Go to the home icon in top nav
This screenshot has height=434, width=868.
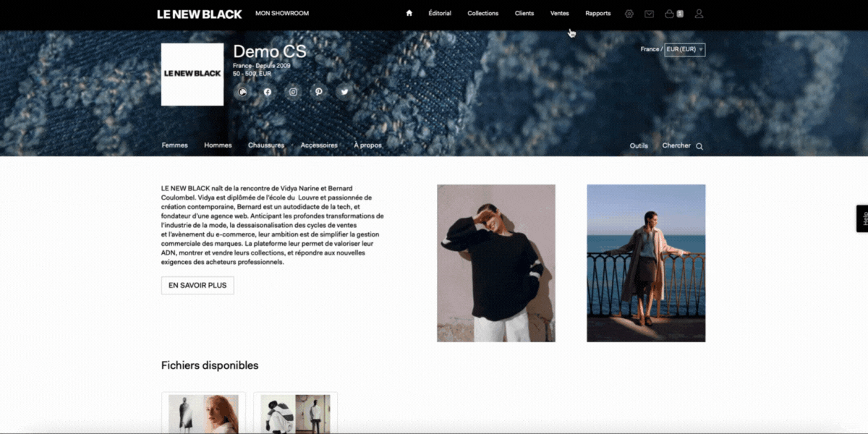[409, 13]
